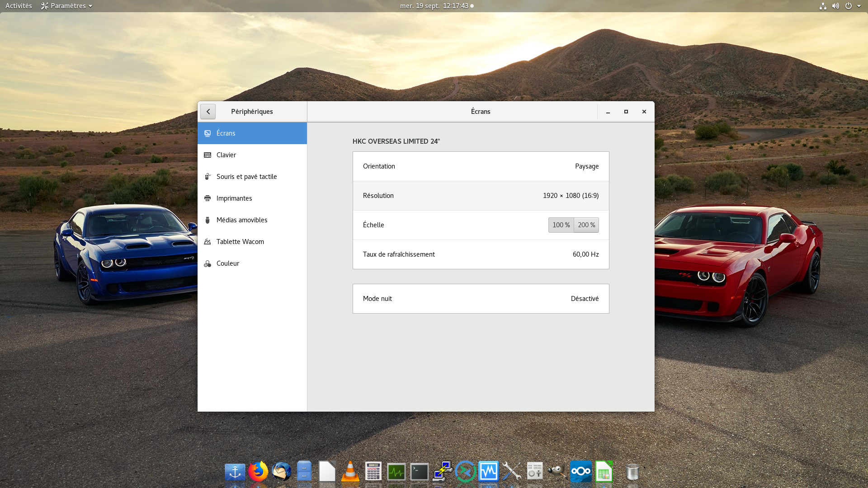The image size is (868, 488).
Task: Open the Imprimantes section
Action: pos(234,198)
